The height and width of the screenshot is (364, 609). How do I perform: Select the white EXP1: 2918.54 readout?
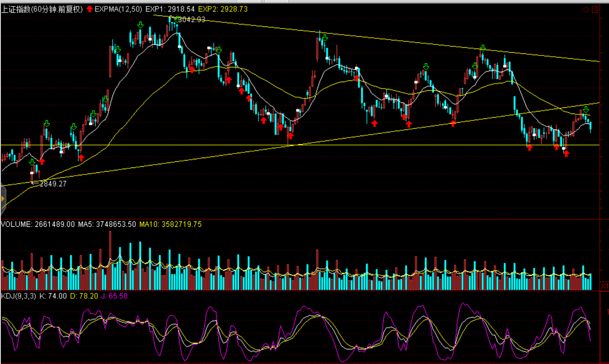[170, 9]
